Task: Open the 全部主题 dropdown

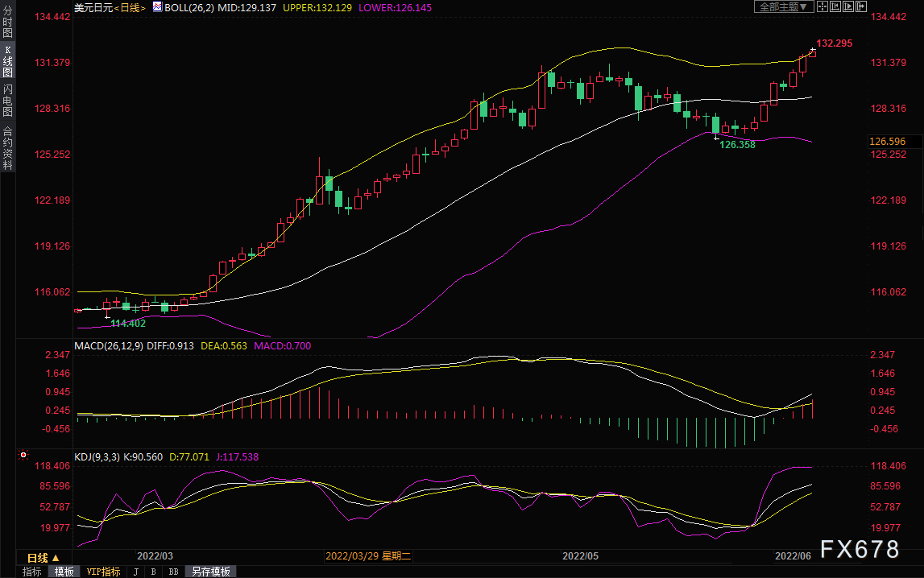Action: [784, 6]
